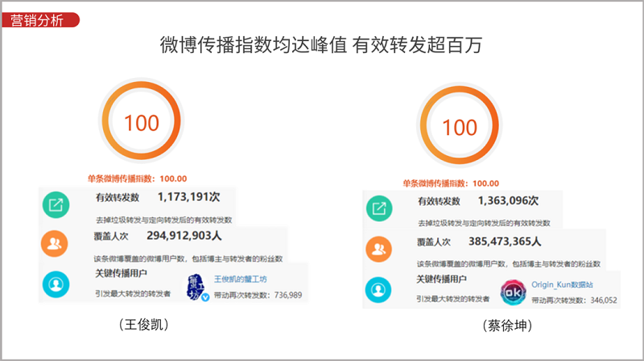644x361 pixels.
Task: Click the blue profile icon in 蔡徐坤 panel
Action: 378,290
